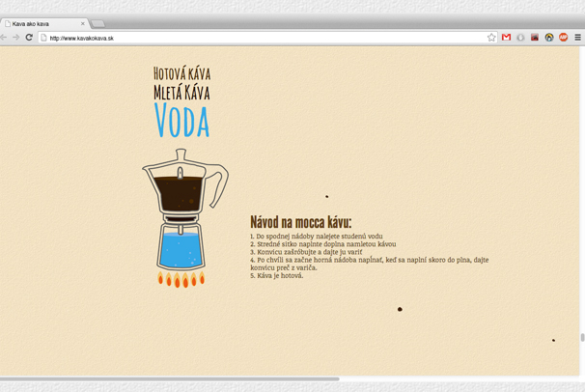
Task: Reload the current page
Action: [x=29, y=38]
